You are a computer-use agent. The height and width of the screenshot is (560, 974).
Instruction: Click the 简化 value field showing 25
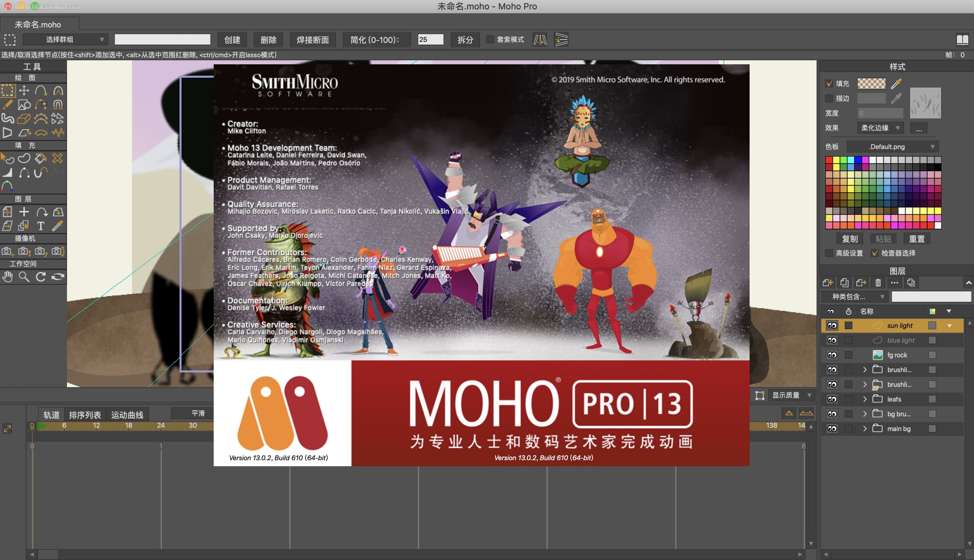click(430, 40)
